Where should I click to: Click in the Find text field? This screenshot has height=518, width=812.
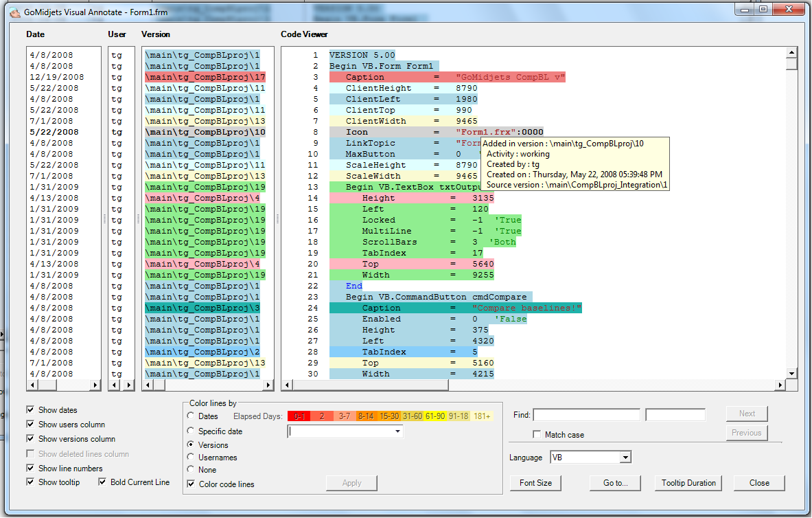click(586, 415)
